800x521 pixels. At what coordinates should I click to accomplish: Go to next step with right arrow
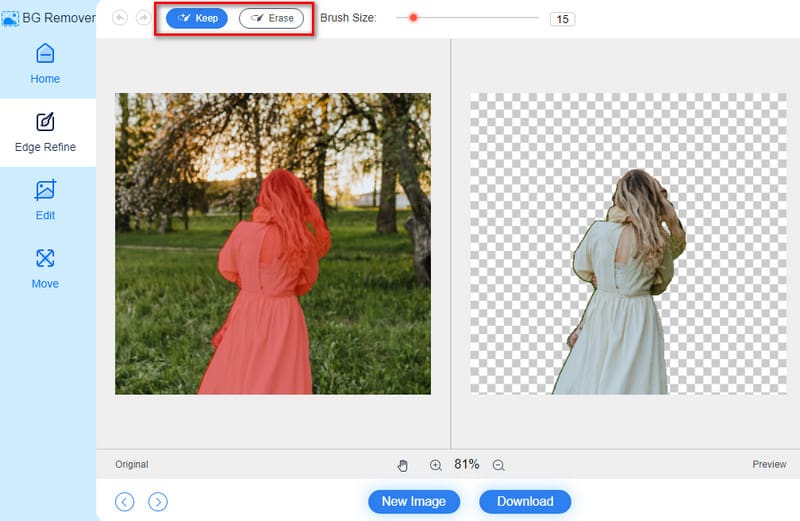158,502
